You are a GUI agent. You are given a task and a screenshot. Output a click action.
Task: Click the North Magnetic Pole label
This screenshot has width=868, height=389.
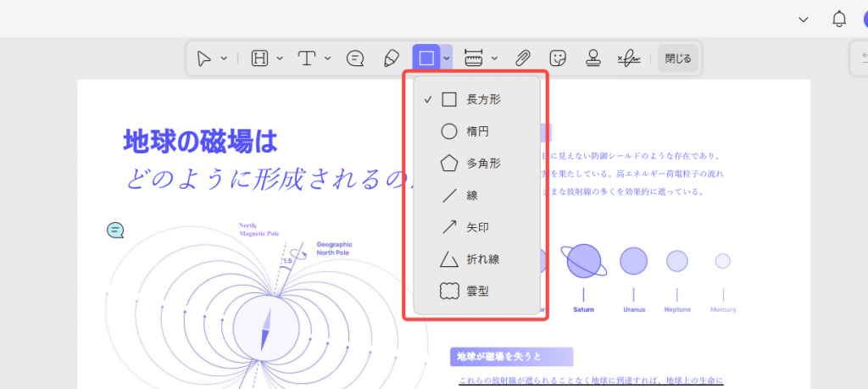pyautogui.click(x=259, y=230)
